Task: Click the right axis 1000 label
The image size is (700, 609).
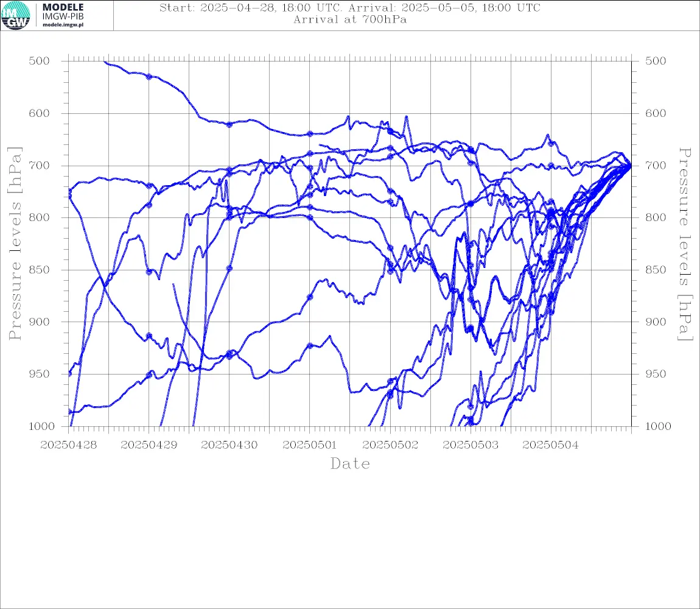Action: [658, 426]
